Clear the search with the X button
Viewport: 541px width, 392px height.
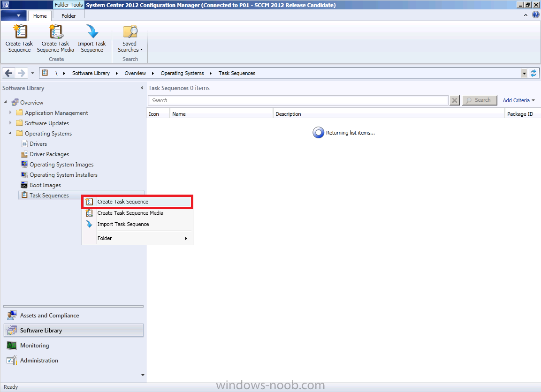point(455,100)
